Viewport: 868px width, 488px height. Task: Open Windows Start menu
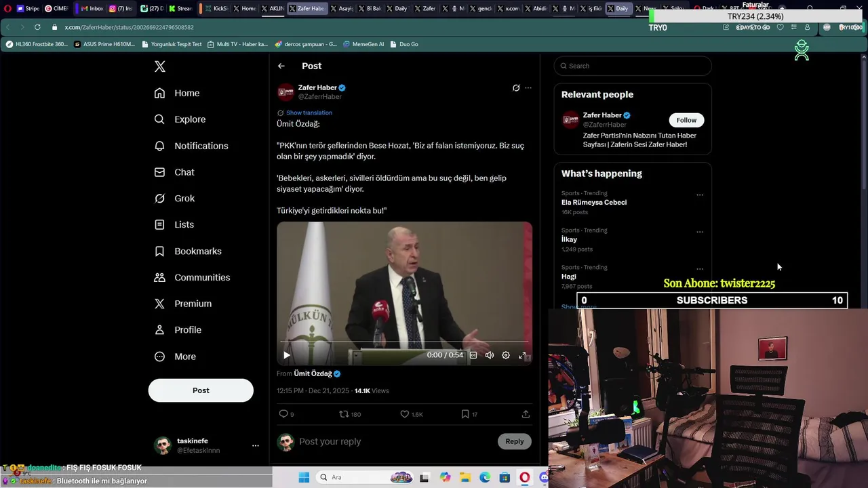pyautogui.click(x=303, y=477)
